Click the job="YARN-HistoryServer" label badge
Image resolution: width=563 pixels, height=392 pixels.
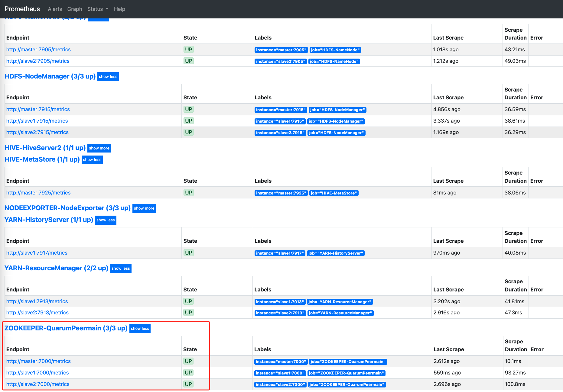pyautogui.click(x=336, y=253)
